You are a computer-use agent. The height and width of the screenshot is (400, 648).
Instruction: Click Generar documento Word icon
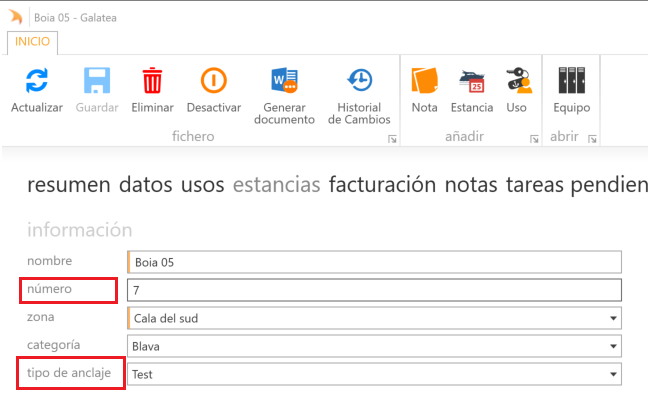pyautogui.click(x=284, y=82)
